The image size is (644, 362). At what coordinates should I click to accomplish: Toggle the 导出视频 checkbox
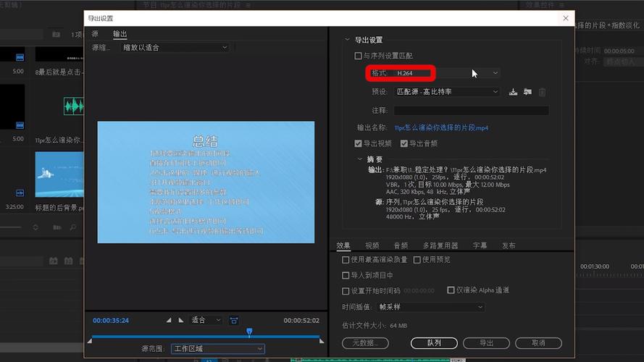358,143
